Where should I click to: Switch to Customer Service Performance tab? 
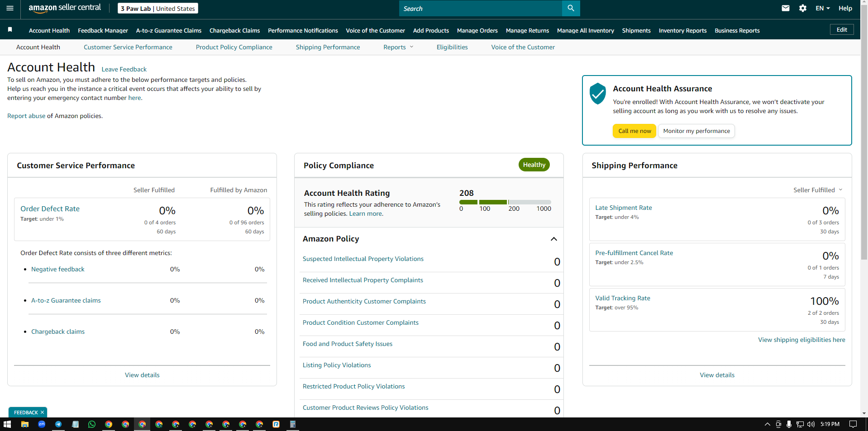coord(128,47)
